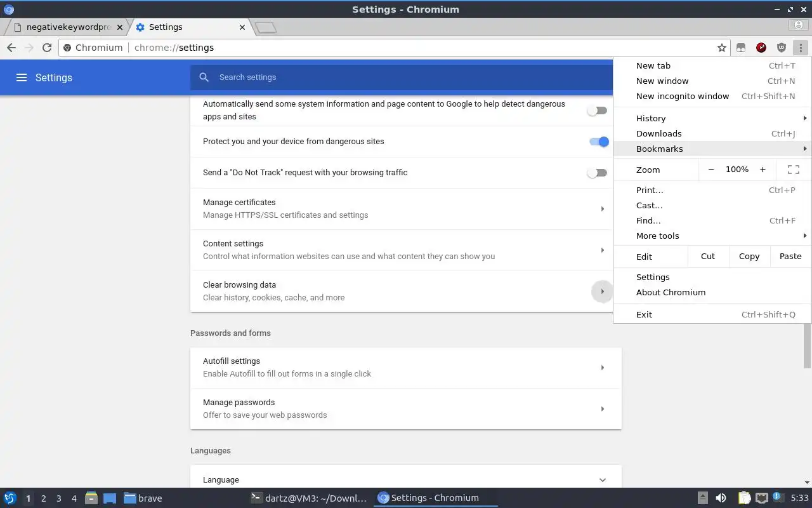Open the History submenu
The width and height of the screenshot is (812, 508).
712,118
